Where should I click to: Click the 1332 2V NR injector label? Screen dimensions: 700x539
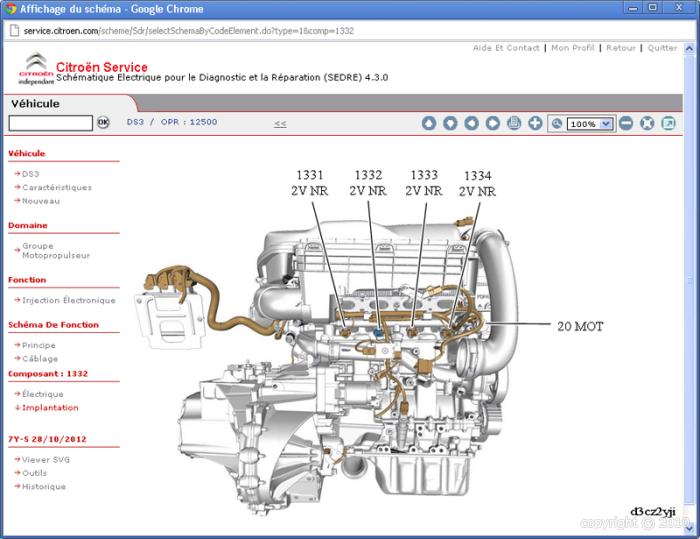click(x=368, y=183)
